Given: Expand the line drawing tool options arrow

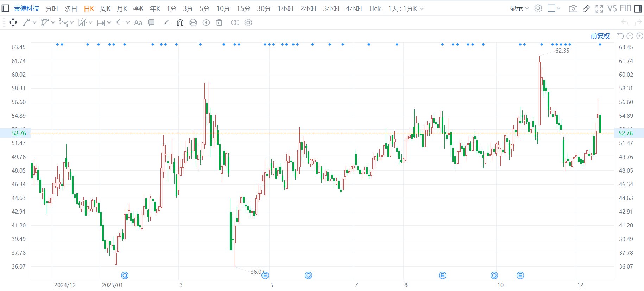Looking at the screenshot, I should point(34,23).
